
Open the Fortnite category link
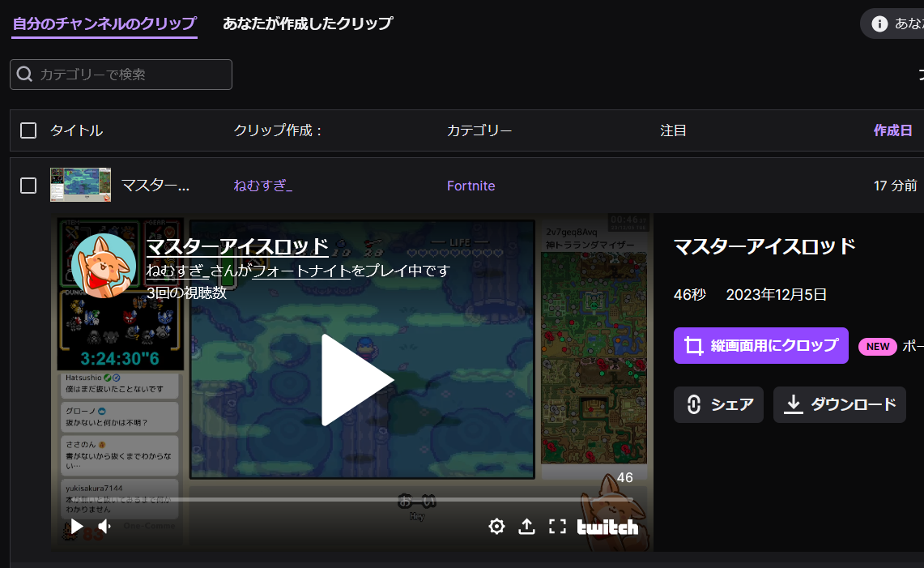point(471,185)
